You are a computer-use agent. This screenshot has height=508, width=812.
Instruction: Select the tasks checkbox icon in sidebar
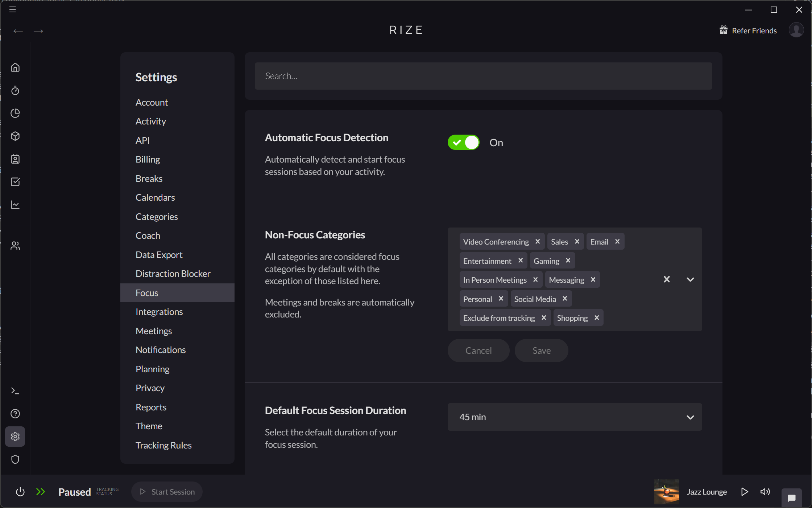(15, 182)
